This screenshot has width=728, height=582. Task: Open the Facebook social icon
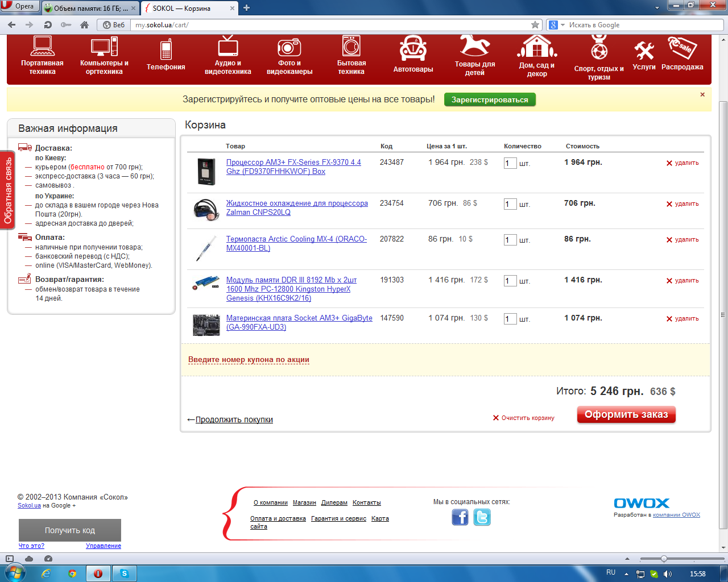pos(460,517)
